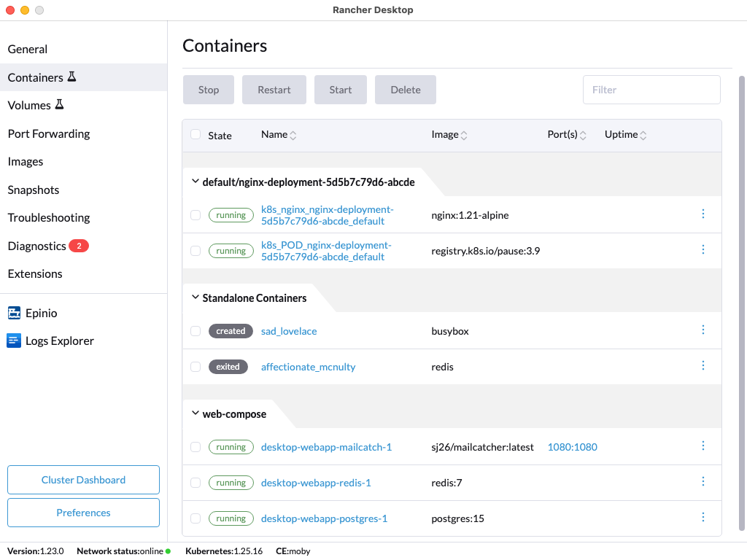Open k8s_nginx_nginx-deployment container link

(328, 215)
